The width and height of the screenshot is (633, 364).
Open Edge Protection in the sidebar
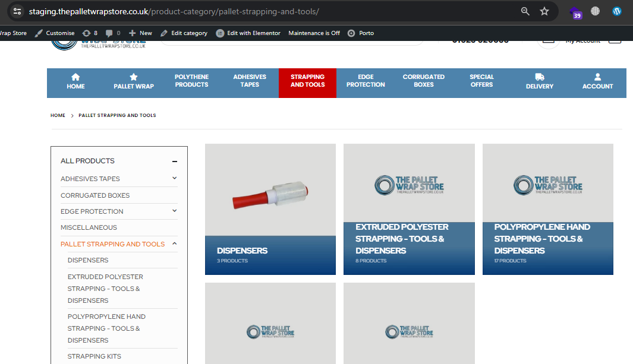click(92, 211)
